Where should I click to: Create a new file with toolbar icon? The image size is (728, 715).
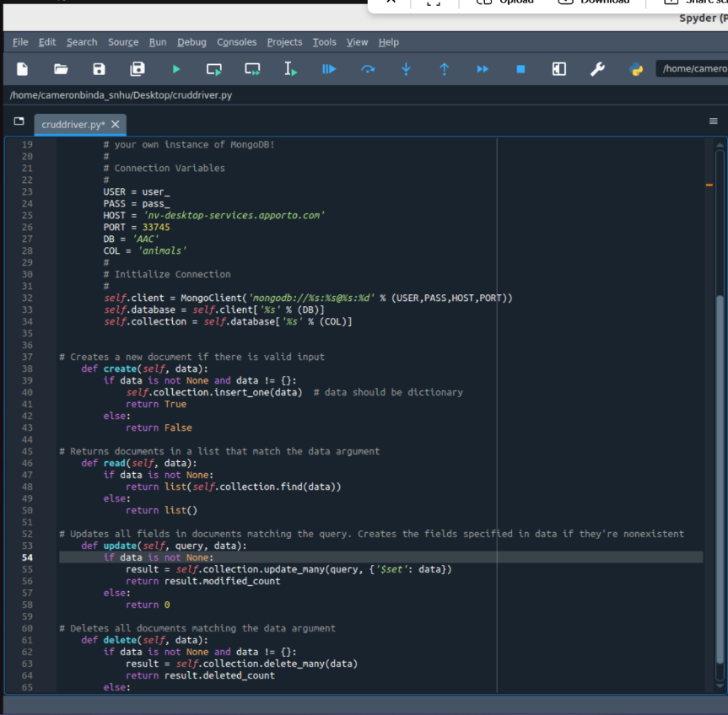pos(23,69)
